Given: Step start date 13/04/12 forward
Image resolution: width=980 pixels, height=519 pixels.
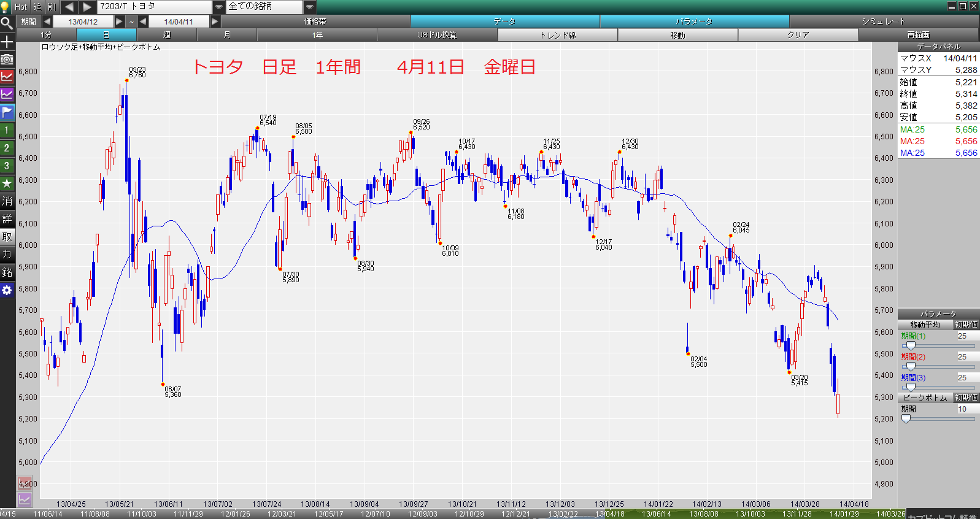Looking at the screenshot, I should click(120, 21).
